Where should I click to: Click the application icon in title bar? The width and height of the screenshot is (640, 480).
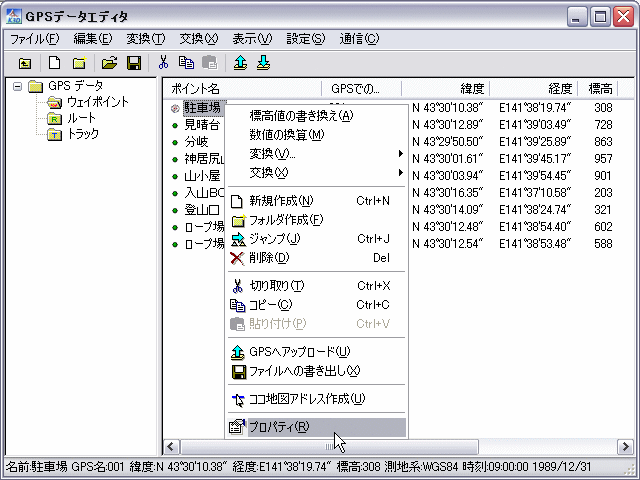pos(14,16)
